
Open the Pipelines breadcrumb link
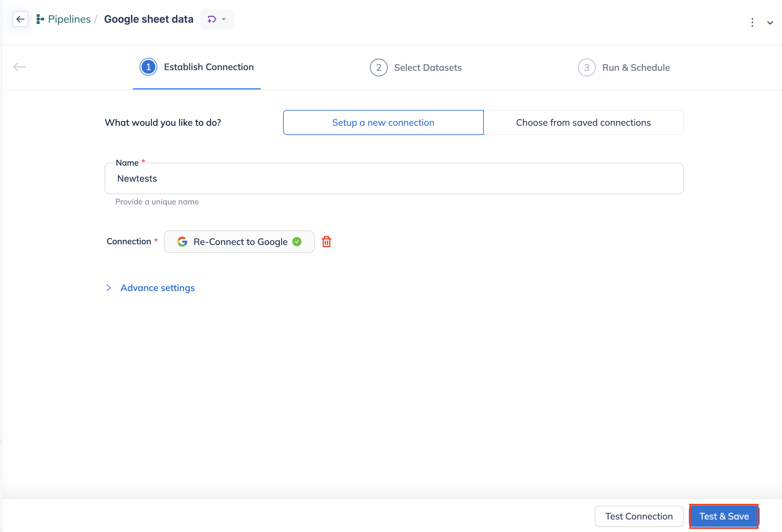pos(69,19)
